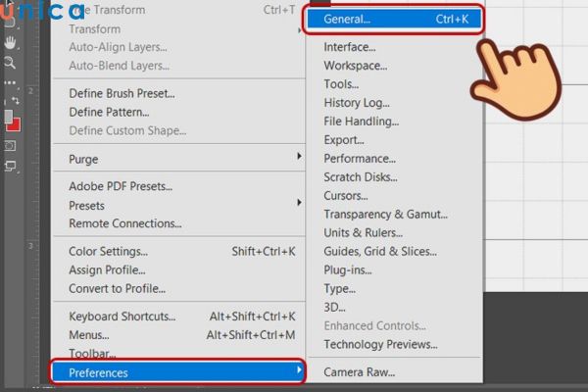
Task: Open the Purge submenu
Action: [x=179, y=159]
